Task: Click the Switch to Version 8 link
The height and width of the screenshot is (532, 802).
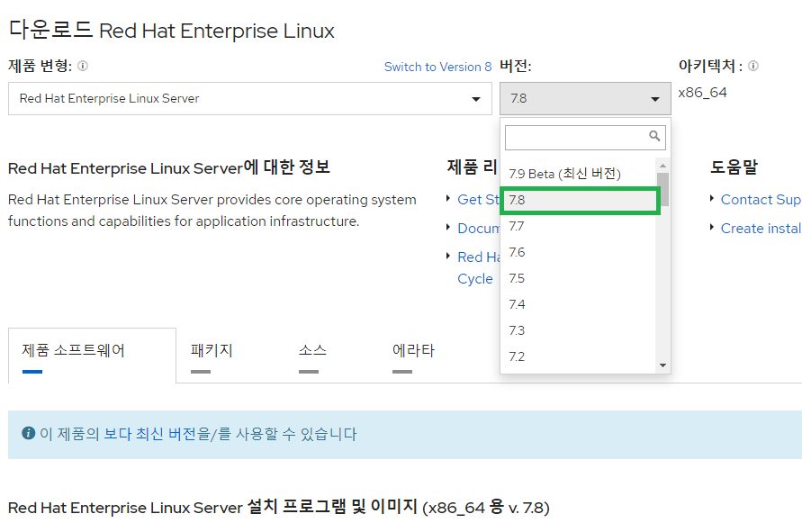Action: [x=437, y=67]
